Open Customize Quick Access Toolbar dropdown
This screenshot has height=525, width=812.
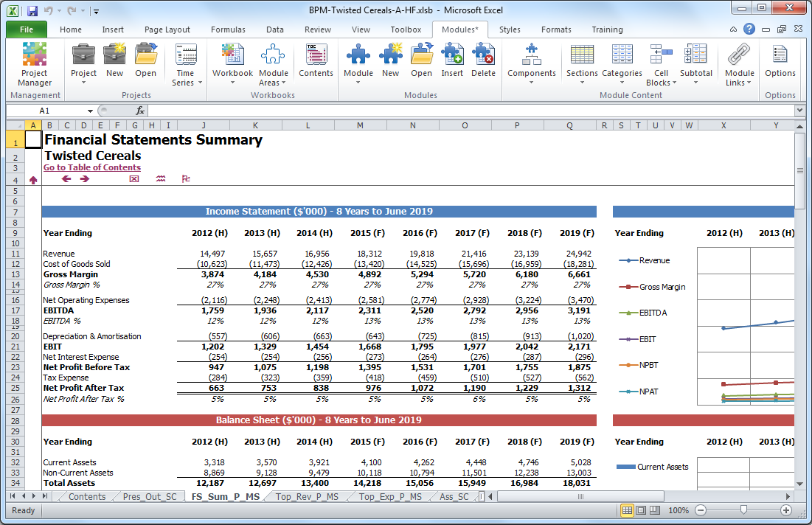coord(97,11)
